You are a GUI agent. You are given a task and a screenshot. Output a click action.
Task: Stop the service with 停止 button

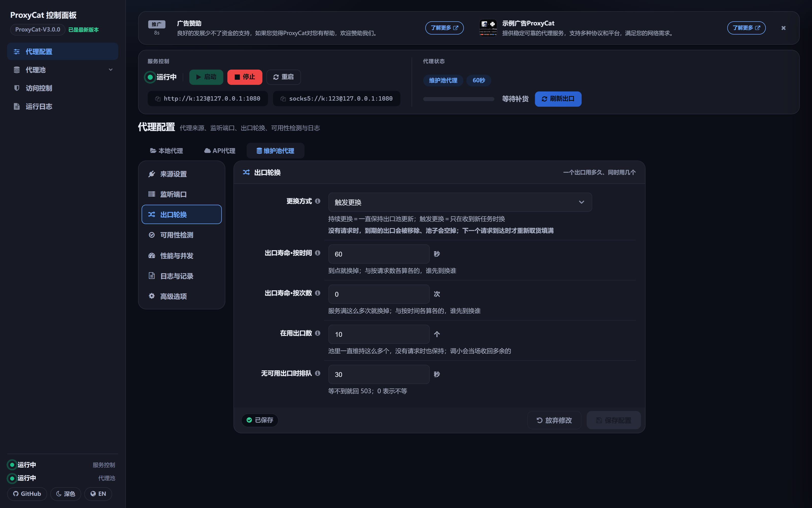click(245, 77)
